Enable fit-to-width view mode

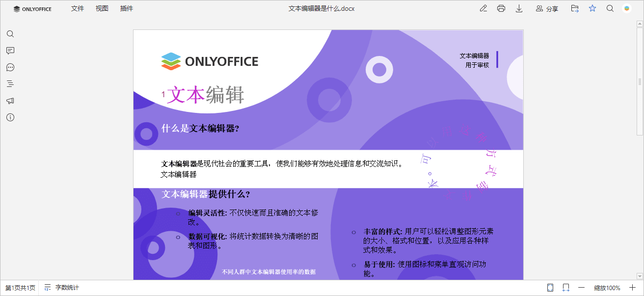click(565, 287)
